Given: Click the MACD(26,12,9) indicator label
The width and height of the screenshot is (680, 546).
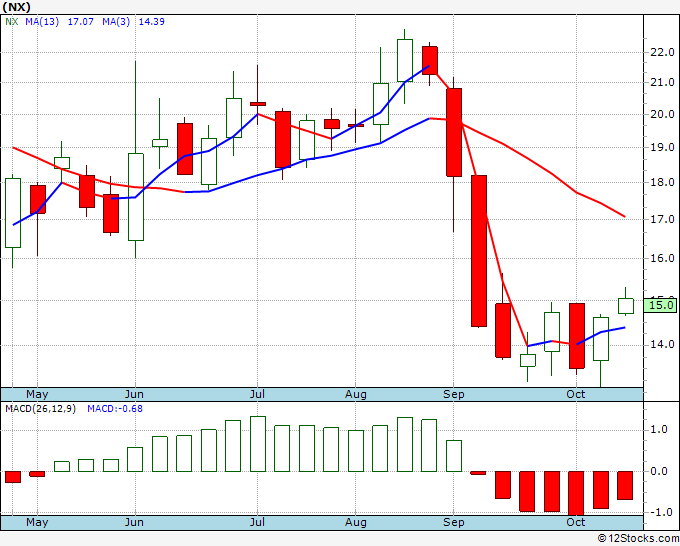Looking at the screenshot, I should click(40, 409).
